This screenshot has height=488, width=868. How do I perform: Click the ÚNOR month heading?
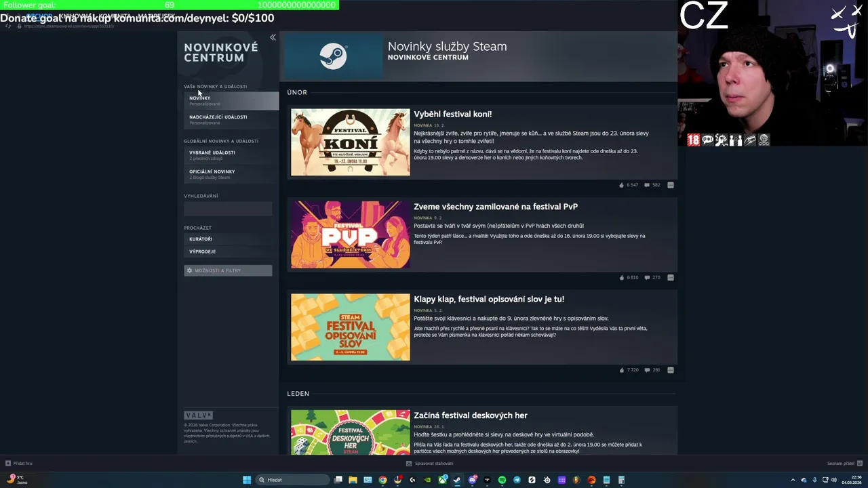pos(297,92)
